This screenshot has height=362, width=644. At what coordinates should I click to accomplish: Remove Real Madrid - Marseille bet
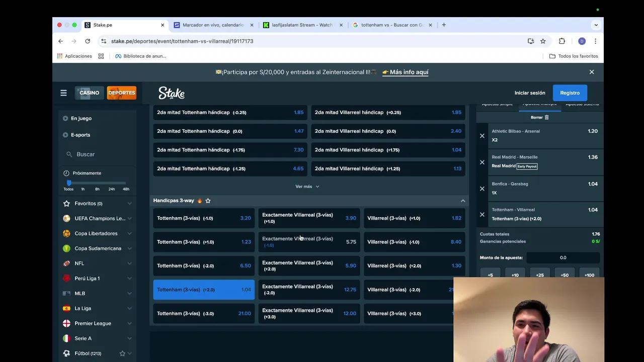[482, 162]
